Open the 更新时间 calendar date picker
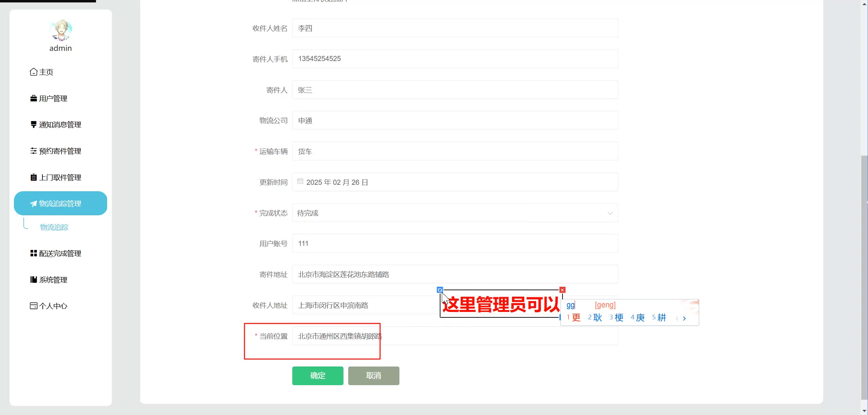 click(x=300, y=182)
